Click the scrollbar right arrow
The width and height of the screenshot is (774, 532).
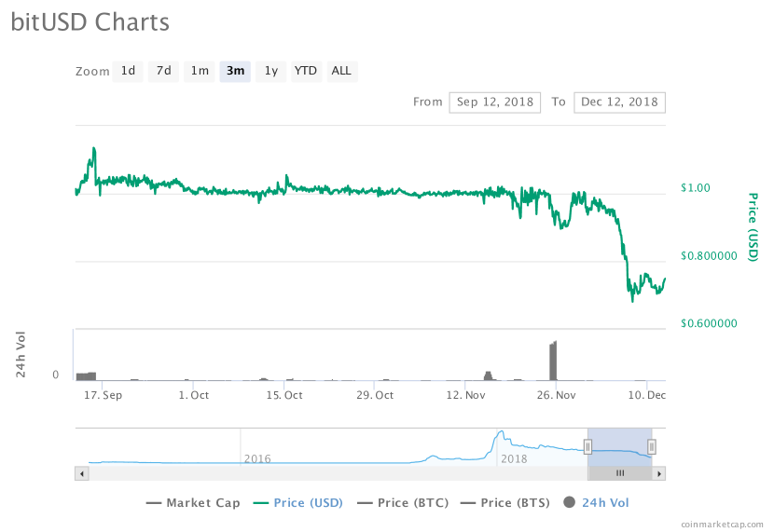(x=659, y=473)
